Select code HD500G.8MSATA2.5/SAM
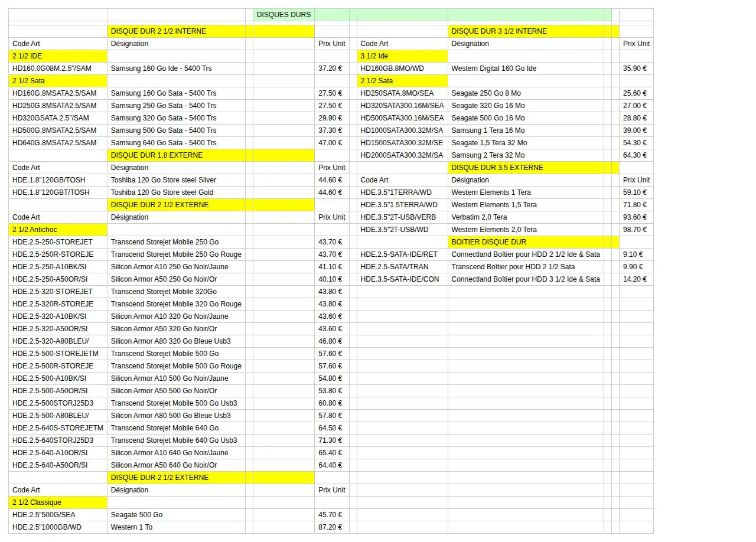The width and height of the screenshot is (756, 542). coord(58,130)
